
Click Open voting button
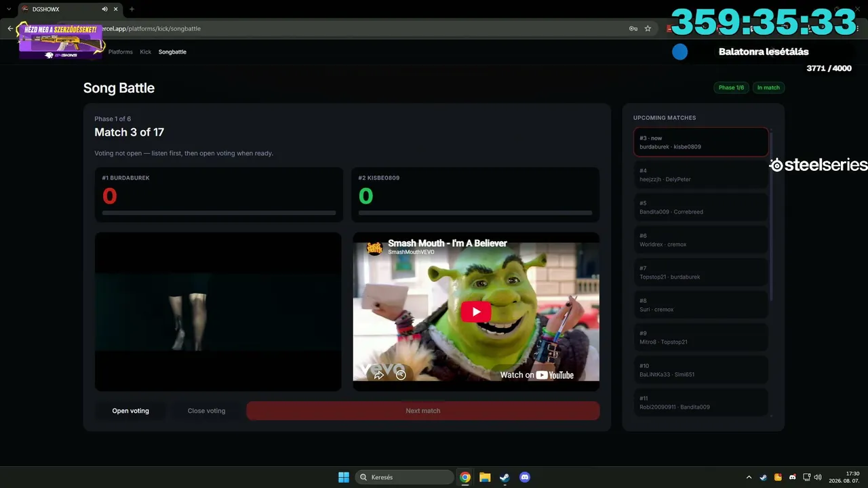pyautogui.click(x=130, y=411)
